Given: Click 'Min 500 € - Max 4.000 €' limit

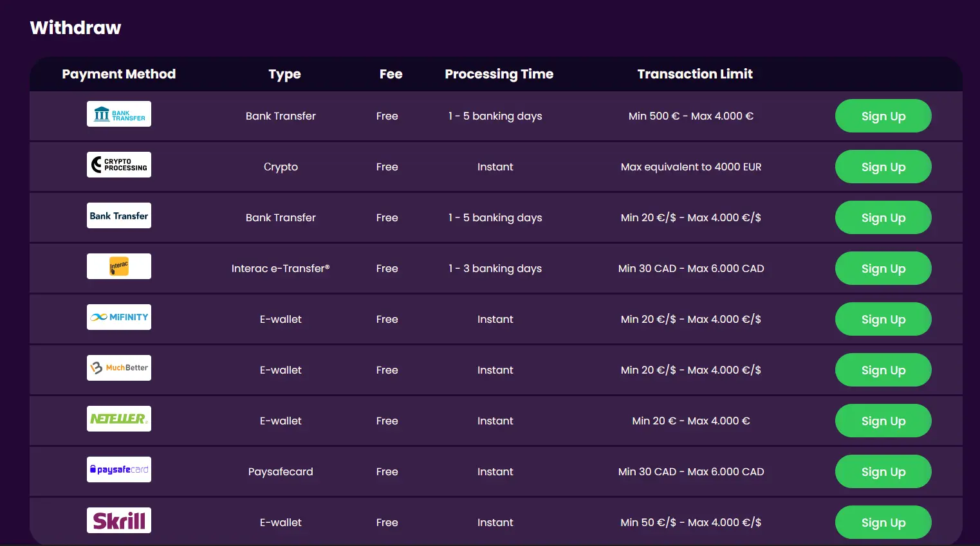Looking at the screenshot, I should click(691, 116).
